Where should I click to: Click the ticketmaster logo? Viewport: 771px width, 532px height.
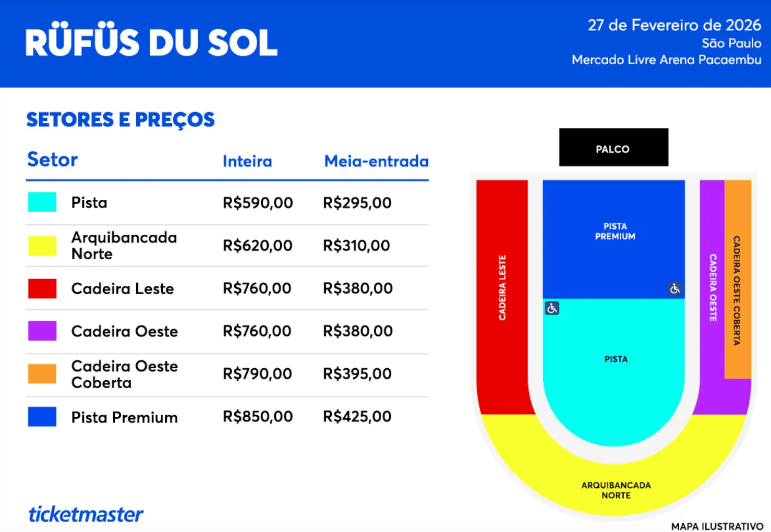tap(86, 514)
